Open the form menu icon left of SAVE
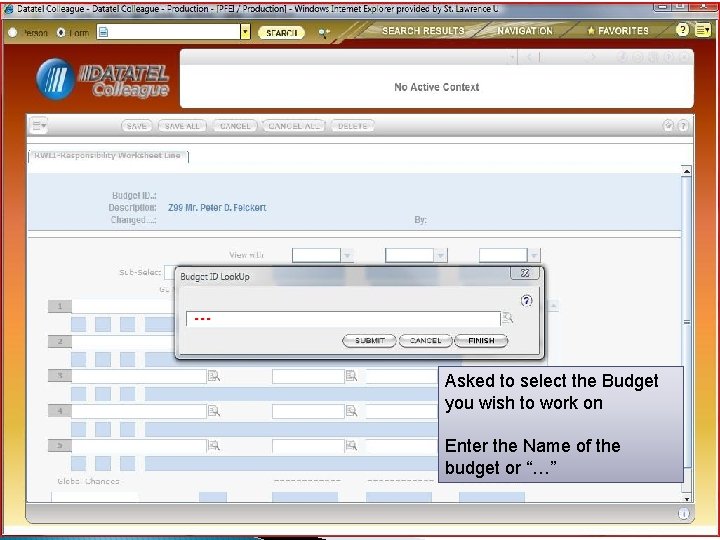This screenshot has height=540, width=720. point(39,125)
